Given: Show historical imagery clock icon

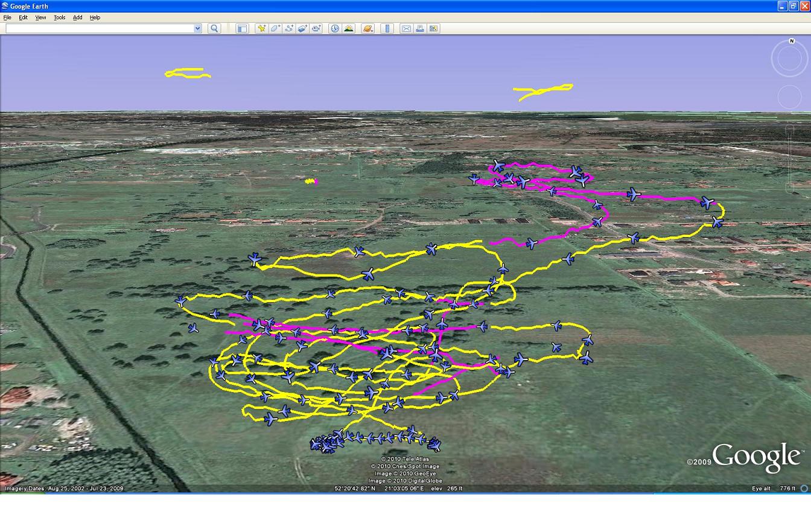Looking at the screenshot, I should (335, 28).
